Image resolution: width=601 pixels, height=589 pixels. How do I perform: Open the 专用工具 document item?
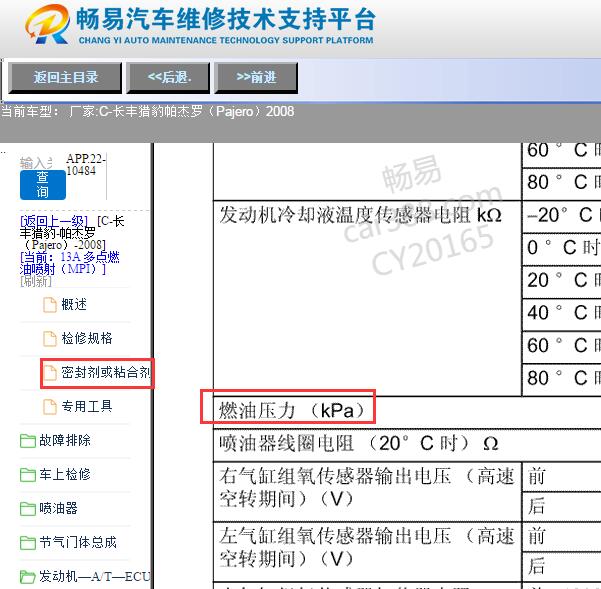(x=87, y=406)
